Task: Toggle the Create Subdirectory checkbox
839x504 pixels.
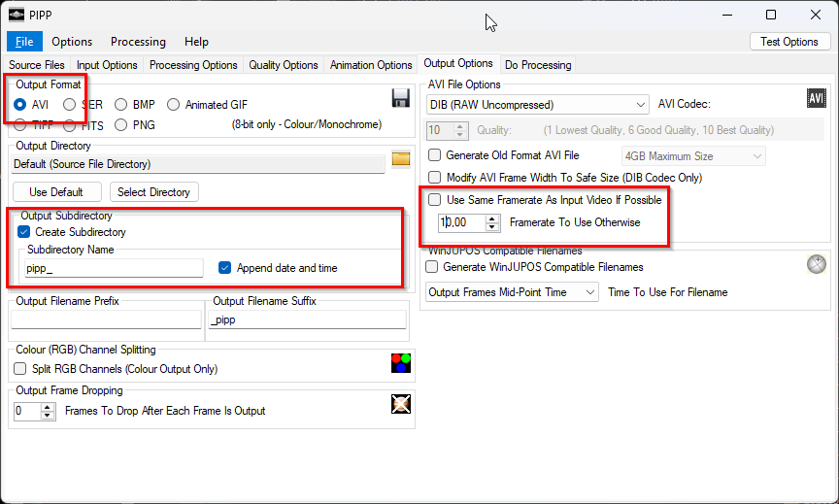Action: point(23,232)
